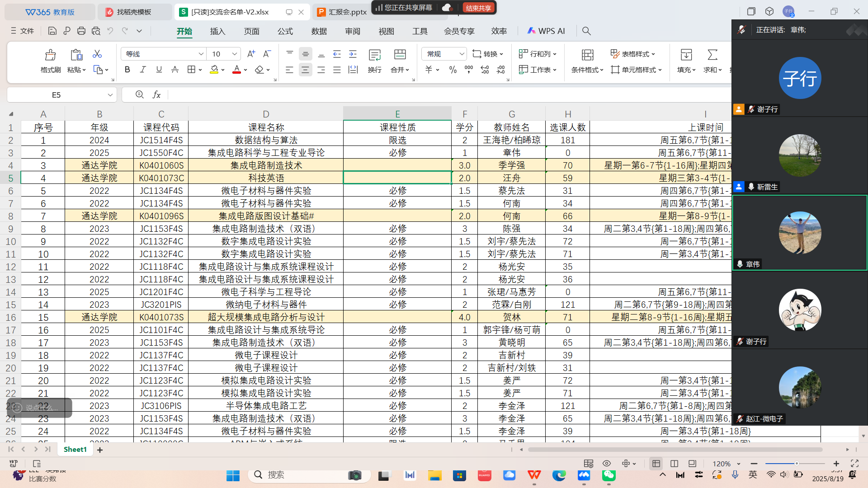This screenshot has width=868, height=488.
Task: Click the search magnifier in ribbon
Action: 586,31
